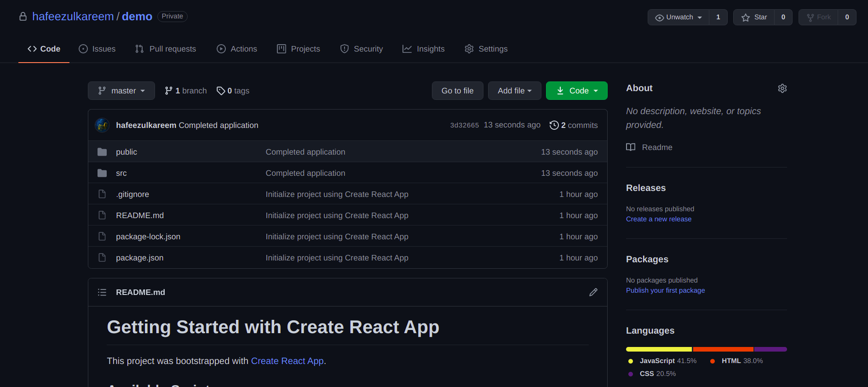Open the Issues tab
This screenshot has height=387, width=868.
(x=97, y=49)
